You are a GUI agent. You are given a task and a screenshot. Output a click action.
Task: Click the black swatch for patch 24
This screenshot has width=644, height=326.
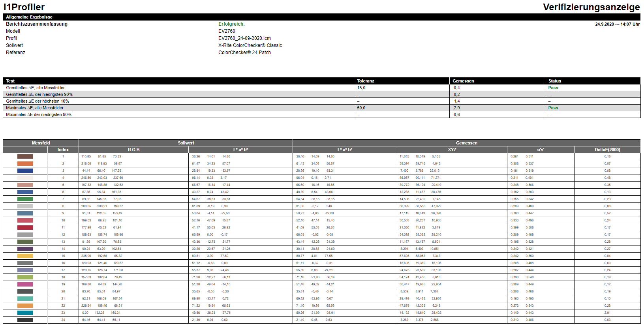tap(25, 320)
